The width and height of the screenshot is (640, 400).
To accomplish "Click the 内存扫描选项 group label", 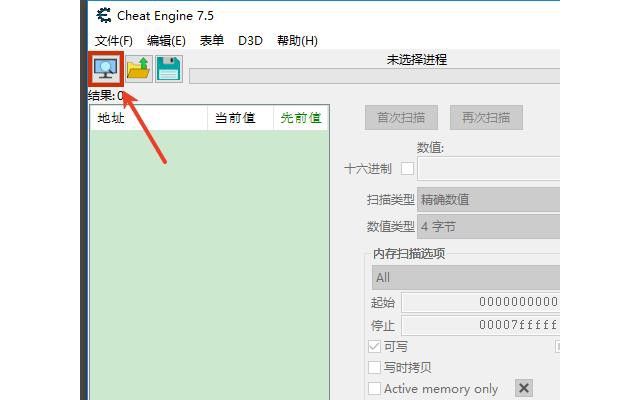I will tap(409, 253).
